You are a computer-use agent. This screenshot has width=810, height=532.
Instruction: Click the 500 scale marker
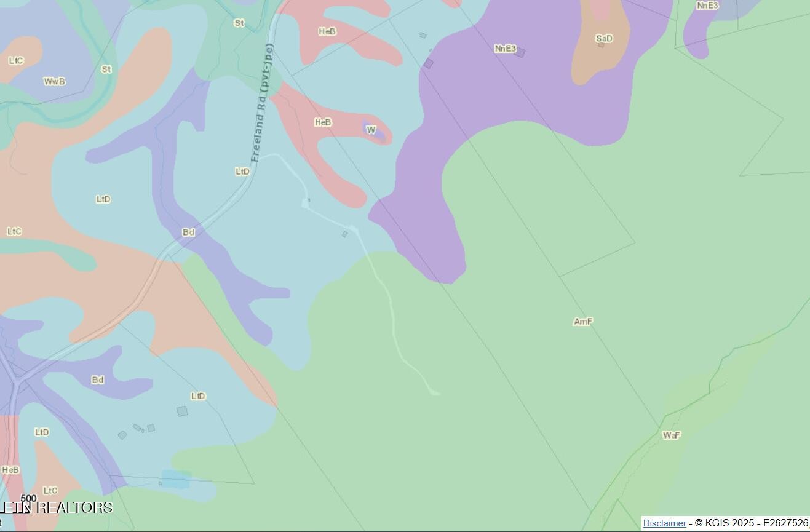28,498
